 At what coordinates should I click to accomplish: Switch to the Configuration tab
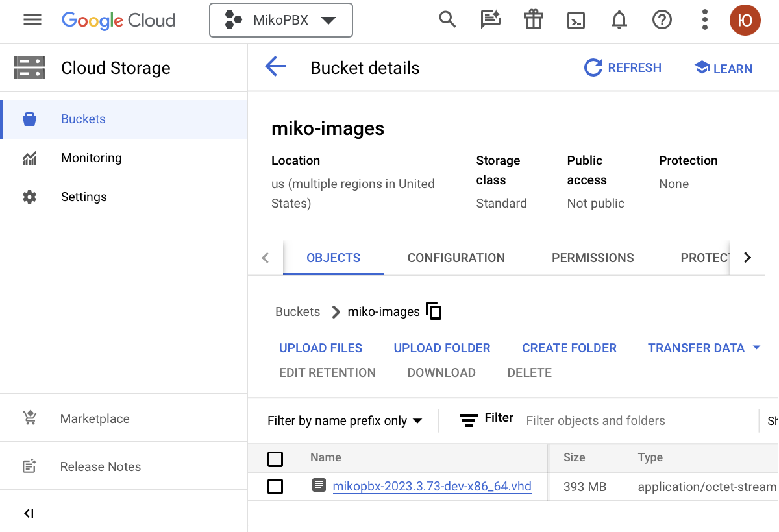tap(456, 258)
